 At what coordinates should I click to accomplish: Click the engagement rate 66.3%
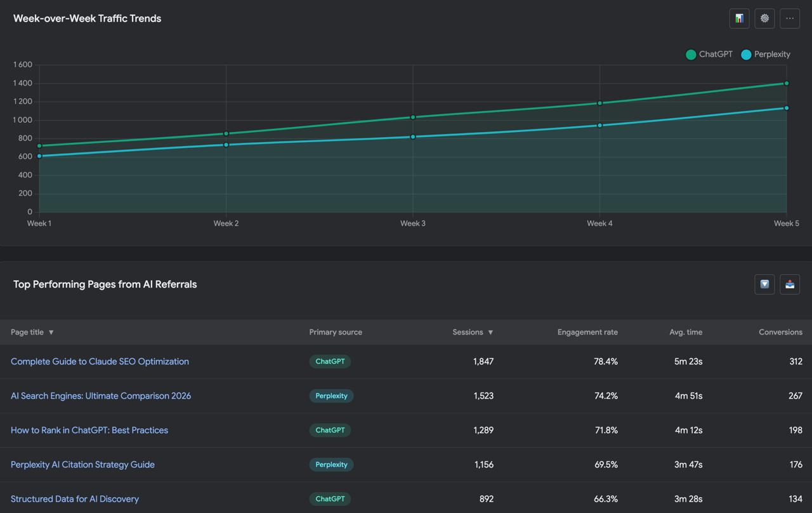click(x=606, y=498)
